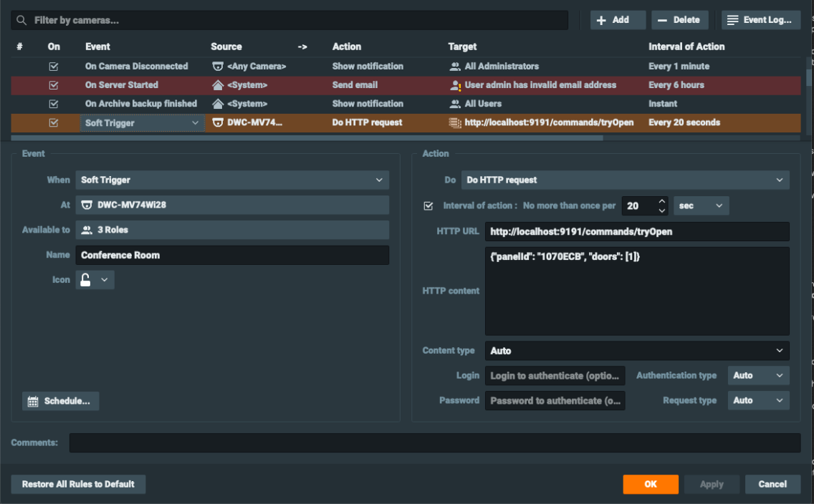Click the interval number field showing 20
This screenshot has width=814, height=504.
point(638,206)
